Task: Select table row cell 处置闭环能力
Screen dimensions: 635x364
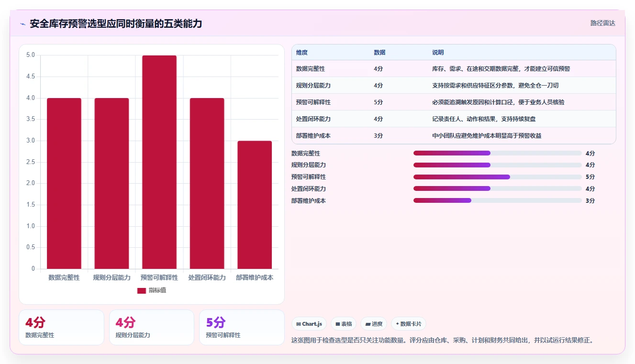Action: click(313, 119)
